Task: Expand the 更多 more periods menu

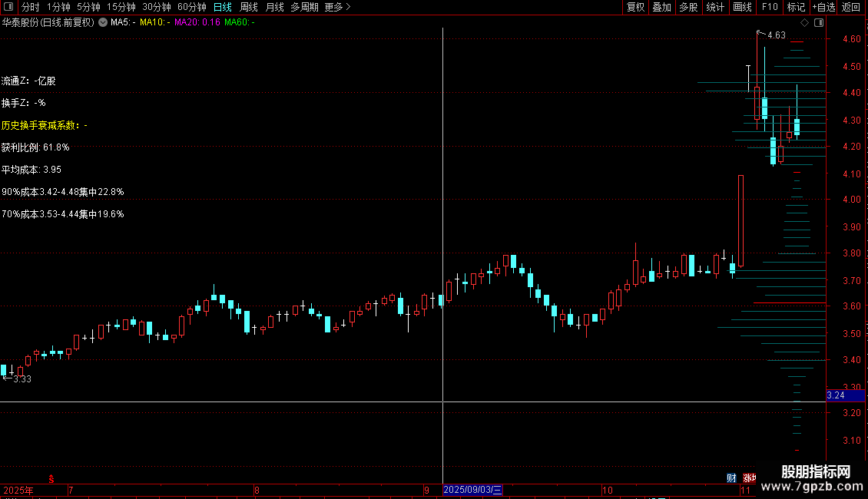Action: click(x=338, y=7)
